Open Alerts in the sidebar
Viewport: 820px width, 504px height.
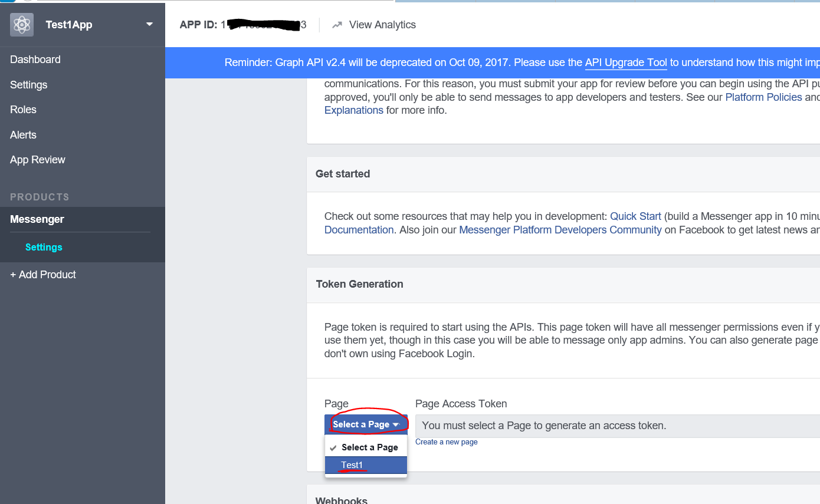(x=24, y=135)
